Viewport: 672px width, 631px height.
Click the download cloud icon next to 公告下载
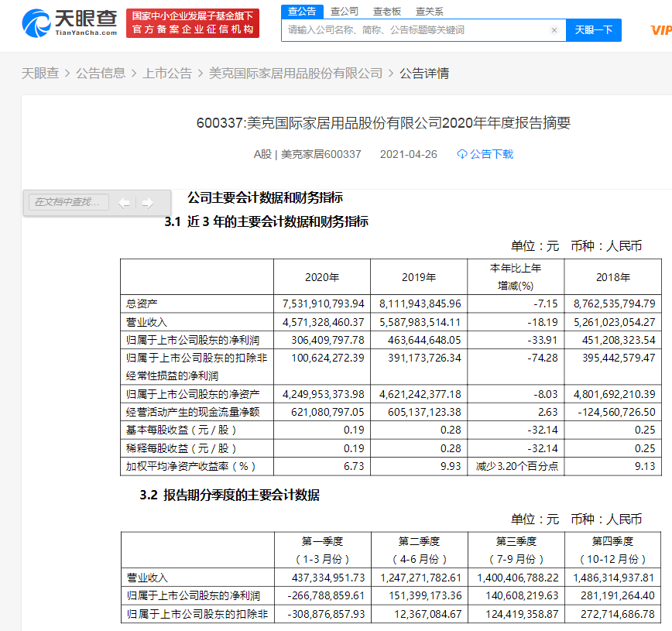[462, 154]
